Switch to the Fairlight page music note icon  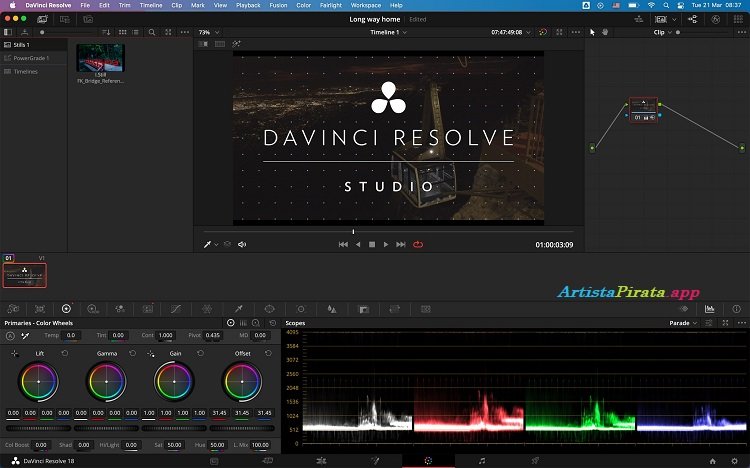[482, 460]
